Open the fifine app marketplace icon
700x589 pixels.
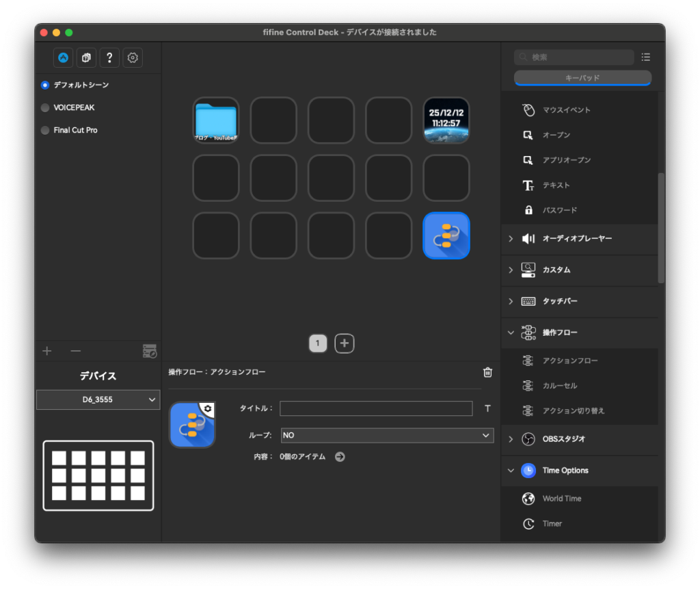[x=63, y=57]
